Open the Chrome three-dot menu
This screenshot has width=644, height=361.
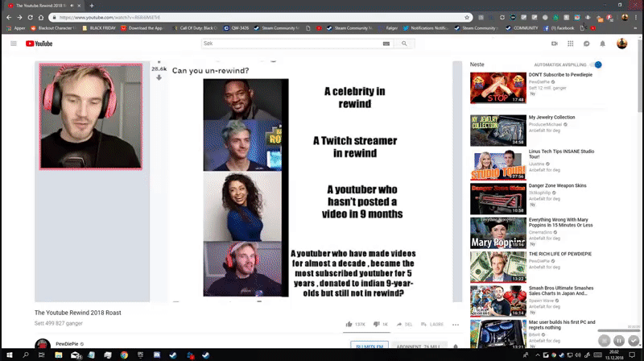click(636, 17)
